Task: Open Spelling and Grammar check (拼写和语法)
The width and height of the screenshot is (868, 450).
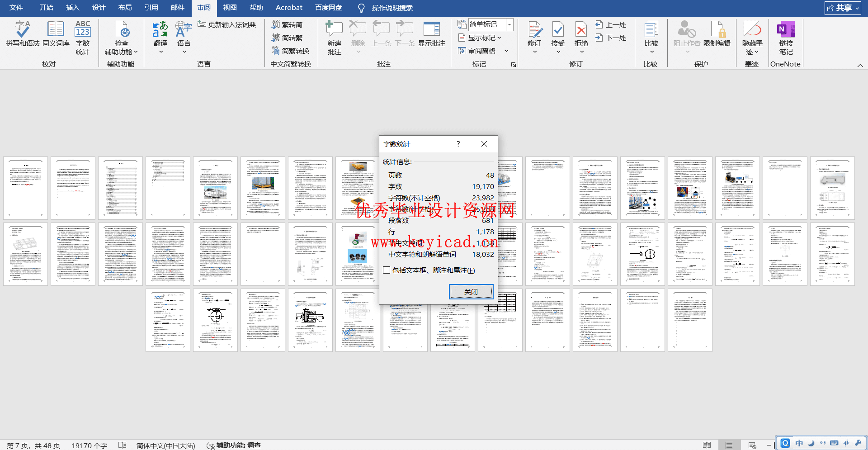Action: (23, 34)
